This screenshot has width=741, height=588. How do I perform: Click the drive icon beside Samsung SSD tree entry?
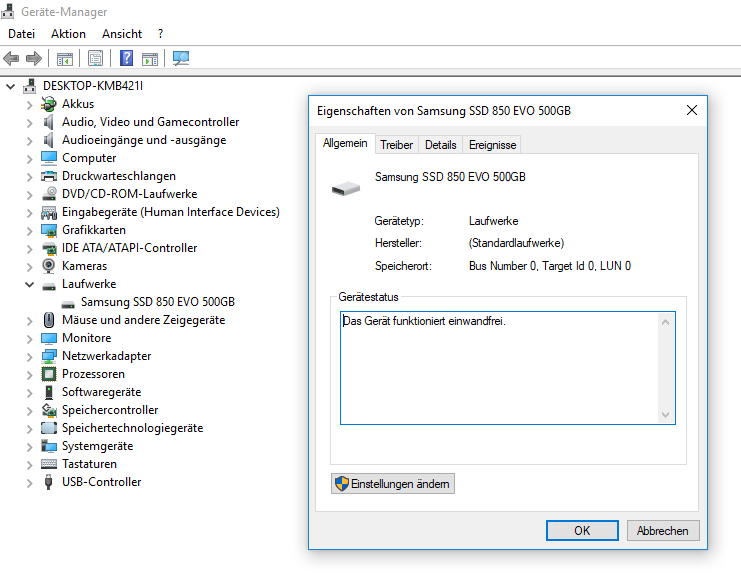68,304
